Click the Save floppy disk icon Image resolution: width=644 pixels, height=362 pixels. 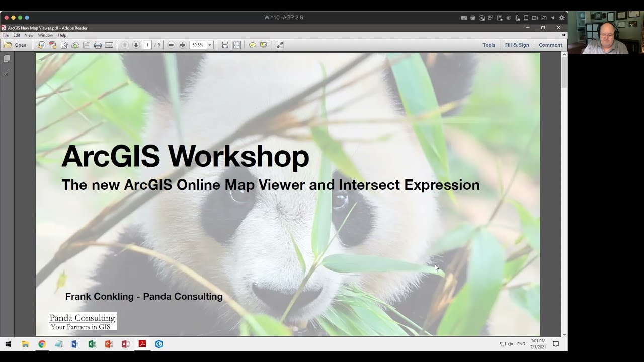click(x=87, y=45)
